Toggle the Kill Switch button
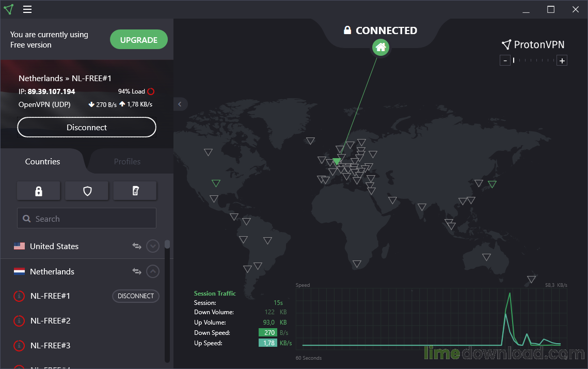The width and height of the screenshot is (588, 369). point(135,191)
